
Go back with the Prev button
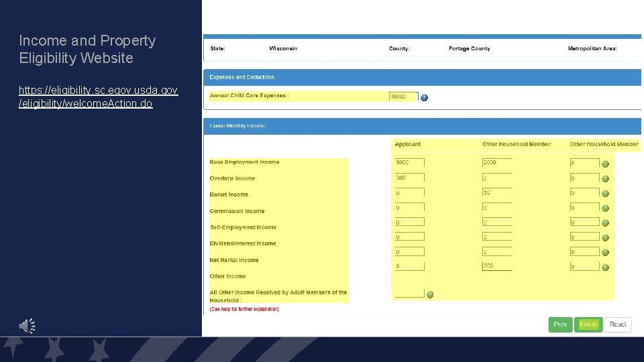560,324
